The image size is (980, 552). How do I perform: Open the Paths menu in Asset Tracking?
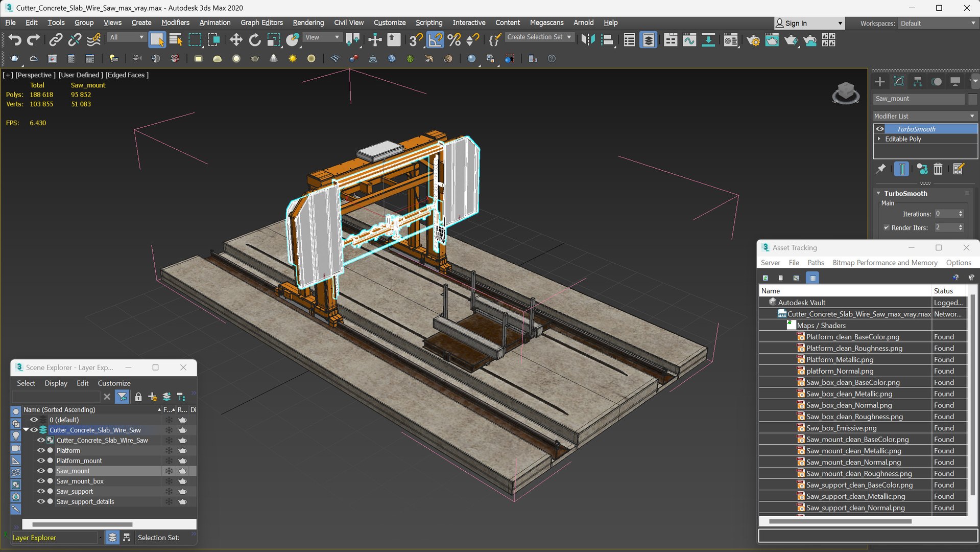pos(816,262)
